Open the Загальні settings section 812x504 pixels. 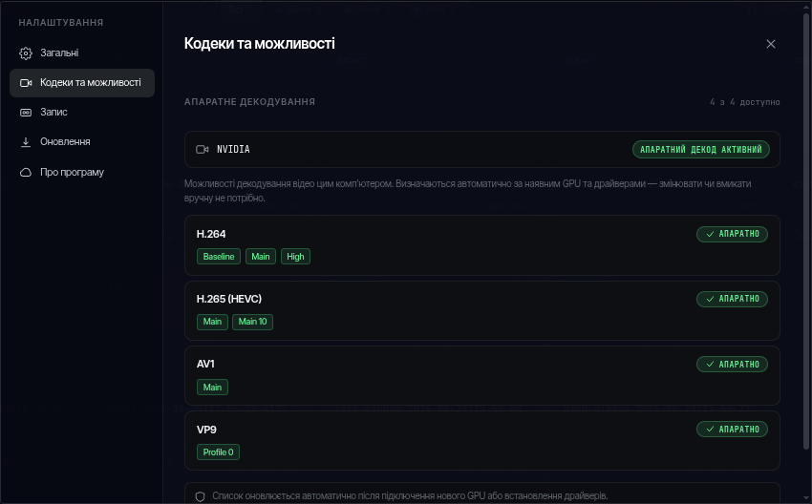(x=82, y=52)
